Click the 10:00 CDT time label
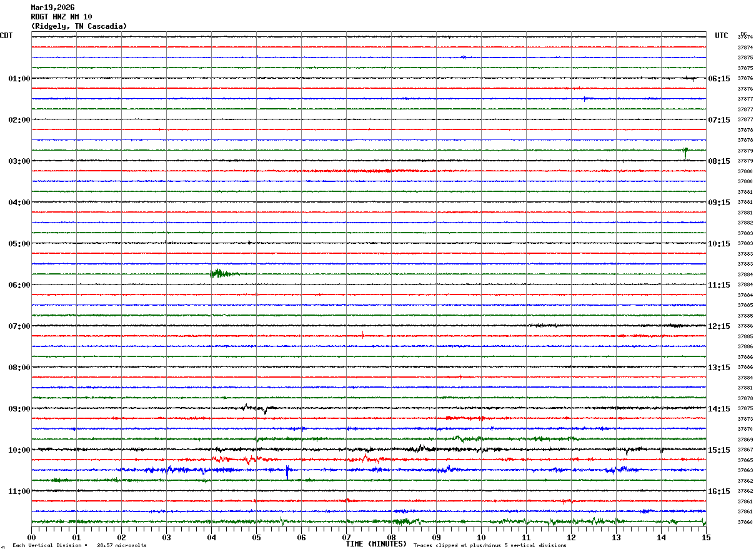This screenshot has height=554, width=756. (x=19, y=450)
